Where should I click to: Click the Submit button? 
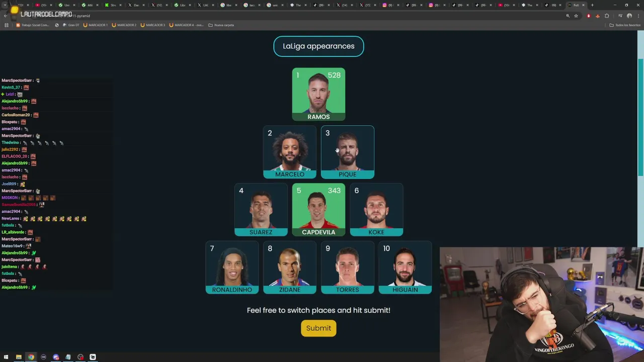(x=318, y=328)
